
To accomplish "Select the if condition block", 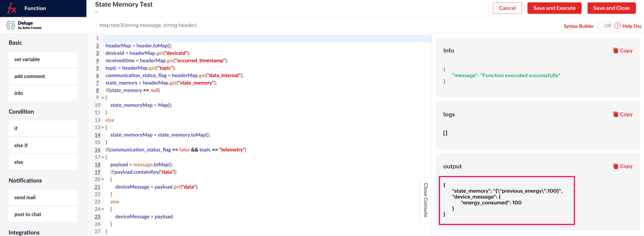I will pyautogui.click(x=43, y=128).
